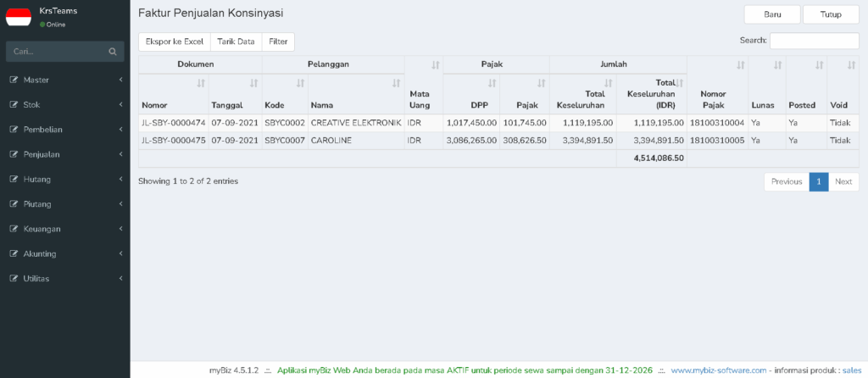Open the Filter button
Screen dimensions: 868x378
pos(278,42)
